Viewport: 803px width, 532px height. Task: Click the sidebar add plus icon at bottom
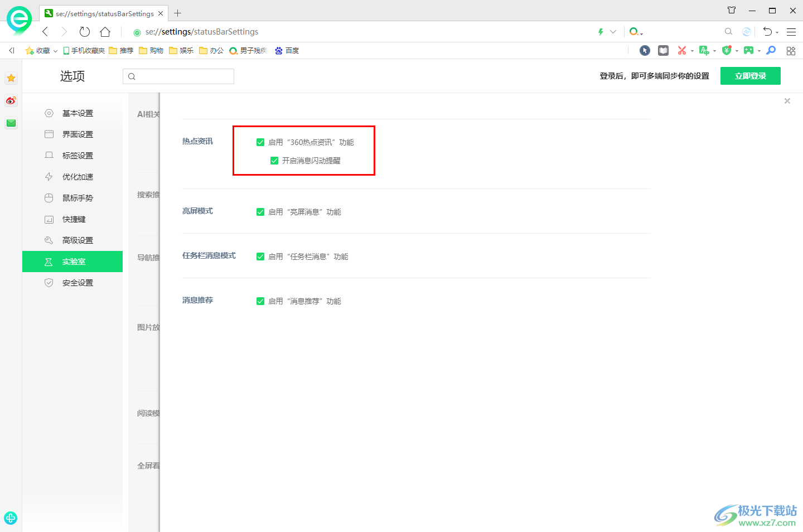[x=11, y=518]
